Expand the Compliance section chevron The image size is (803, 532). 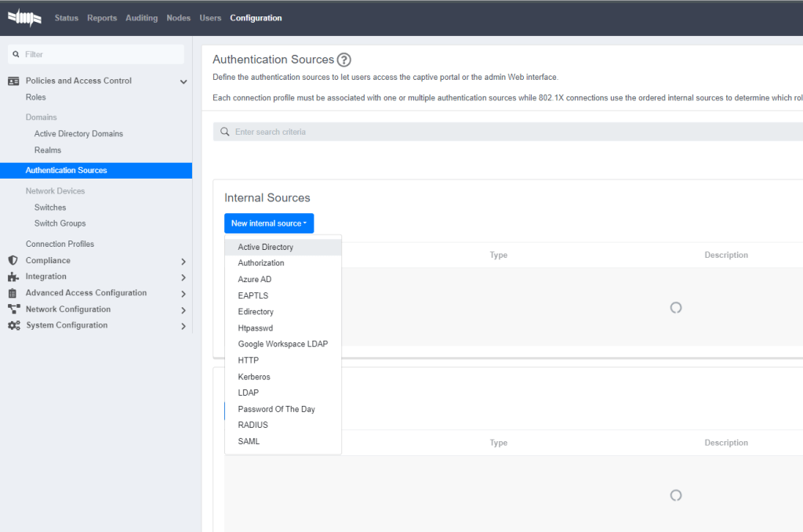click(x=183, y=261)
